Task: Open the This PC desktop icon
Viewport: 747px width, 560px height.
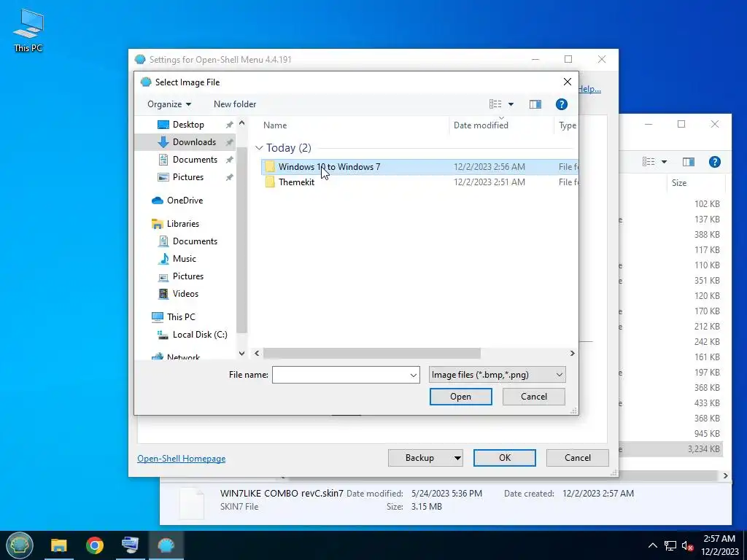Action: pyautogui.click(x=28, y=31)
